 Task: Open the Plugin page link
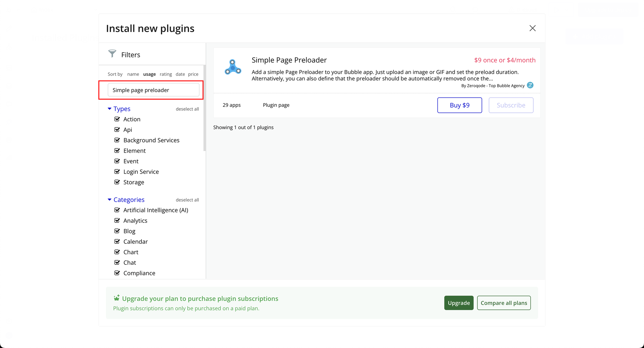(x=276, y=105)
